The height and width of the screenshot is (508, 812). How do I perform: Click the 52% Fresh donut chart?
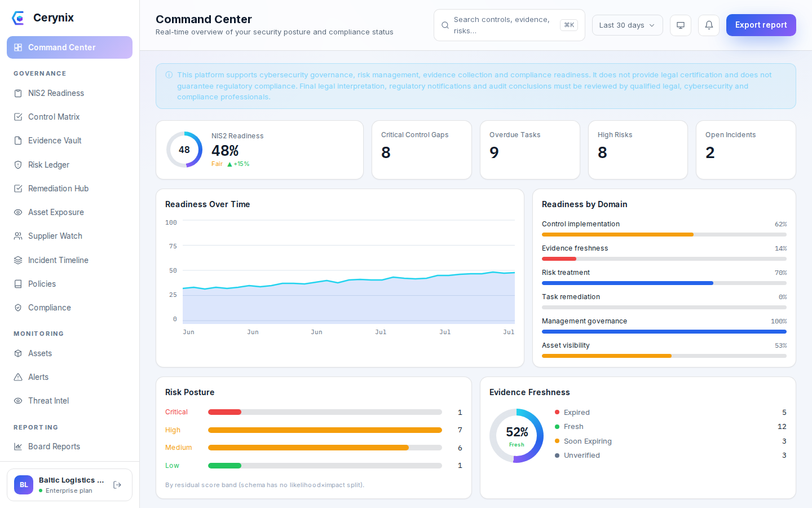tap(517, 436)
